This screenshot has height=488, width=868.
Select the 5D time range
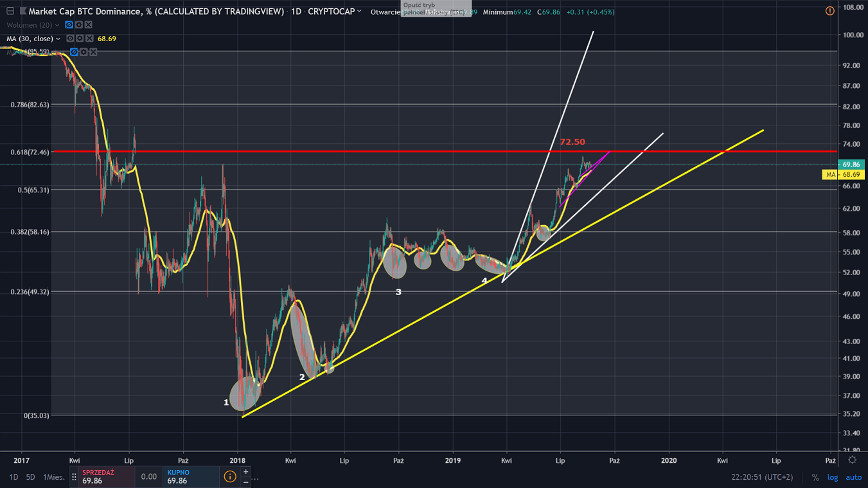(31, 477)
